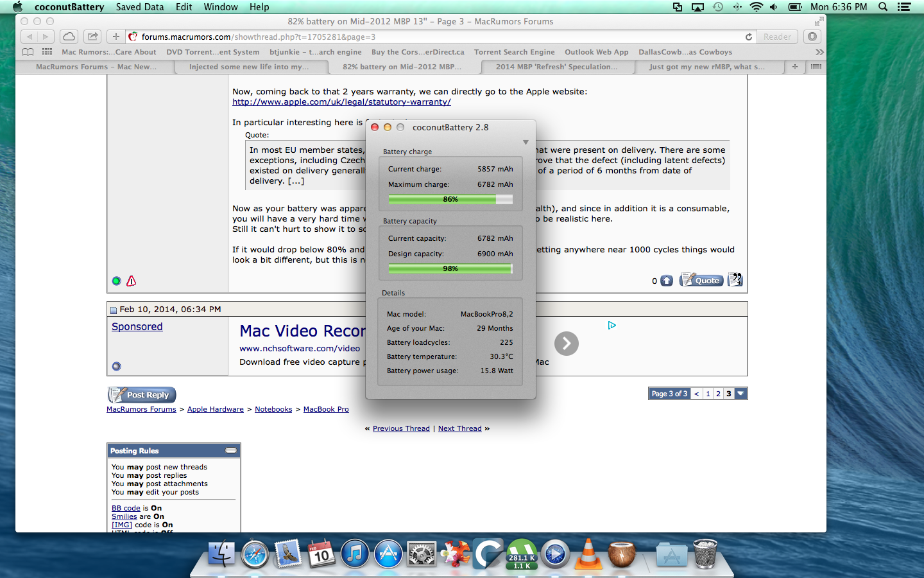
Task: Click the AdChoices triangle icon
Action: [612, 326]
